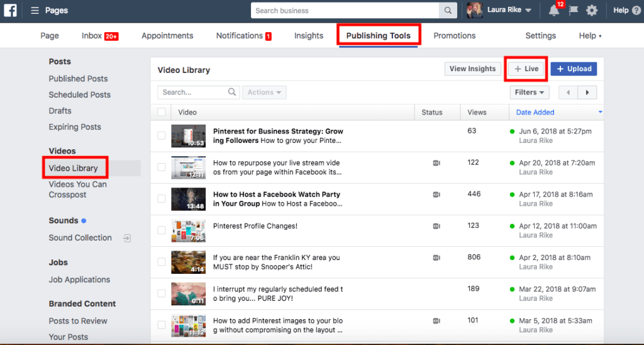Open Published Posts in sidebar

coord(78,79)
